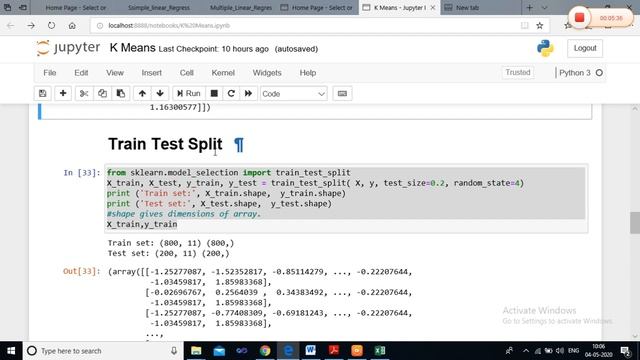The height and width of the screenshot is (360, 640).
Task: Open the Edit menu
Action: coord(81,73)
